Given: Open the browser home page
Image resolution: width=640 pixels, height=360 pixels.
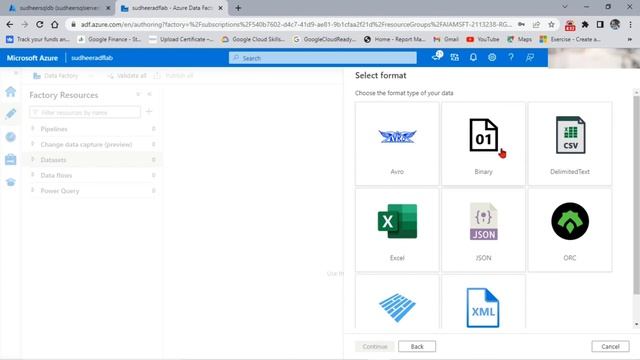Looking at the screenshot, I should click(55, 24).
